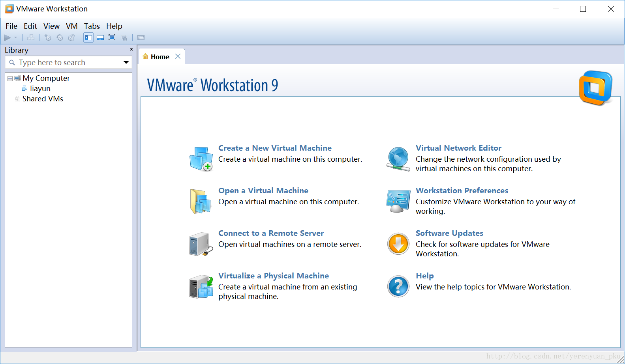The height and width of the screenshot is (364, 625).
Task: Click the network editor globe icon
Action: click(x=398, y=159)
